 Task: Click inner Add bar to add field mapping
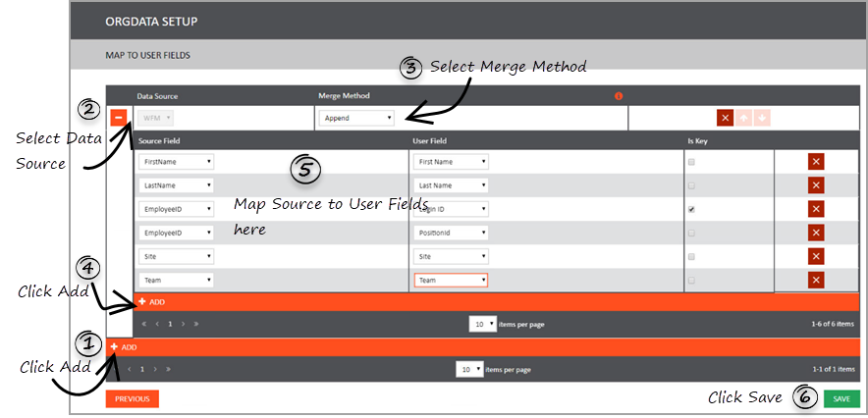click(x=152, y=302)
